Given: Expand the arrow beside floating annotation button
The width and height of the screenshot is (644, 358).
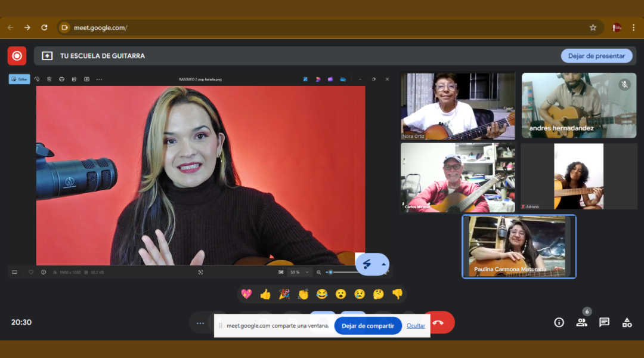Looking at the screenshot, I should click(383, 264).
